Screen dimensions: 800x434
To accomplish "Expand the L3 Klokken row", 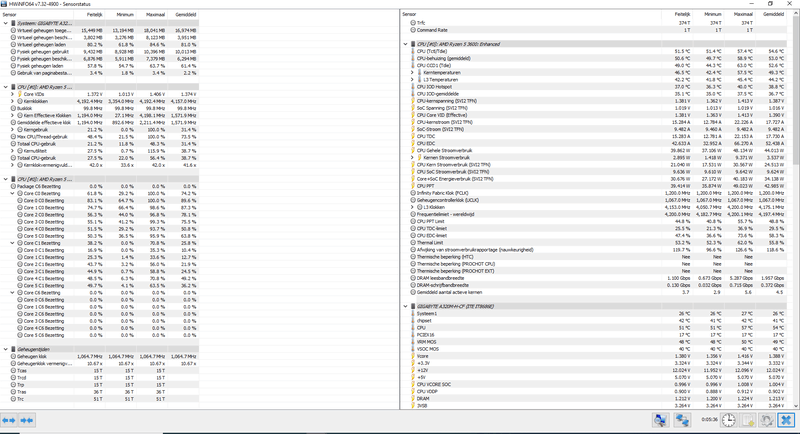I will pos(412,208).
